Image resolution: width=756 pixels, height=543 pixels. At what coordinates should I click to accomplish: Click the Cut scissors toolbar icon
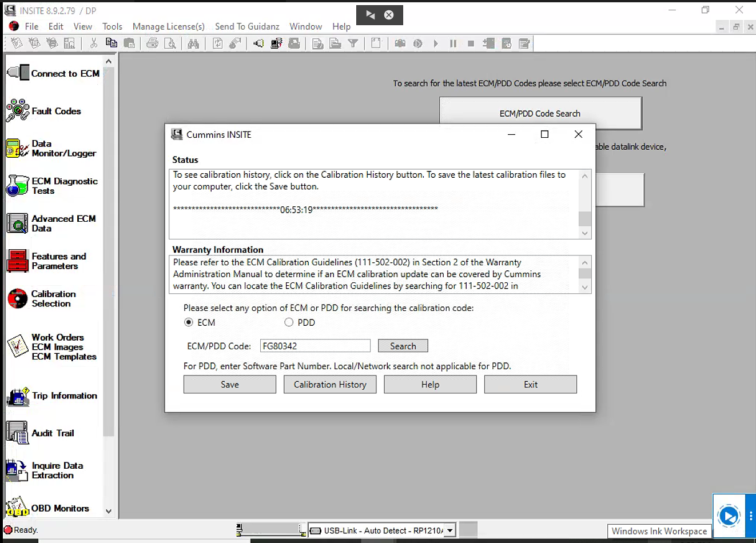94,43
